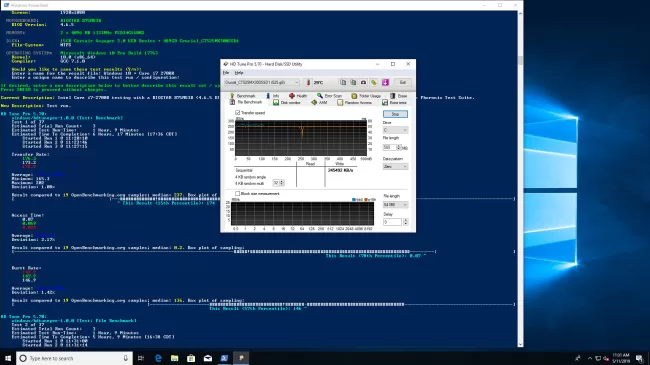Adjust the 4 KB random multi queue spinner

282,183
